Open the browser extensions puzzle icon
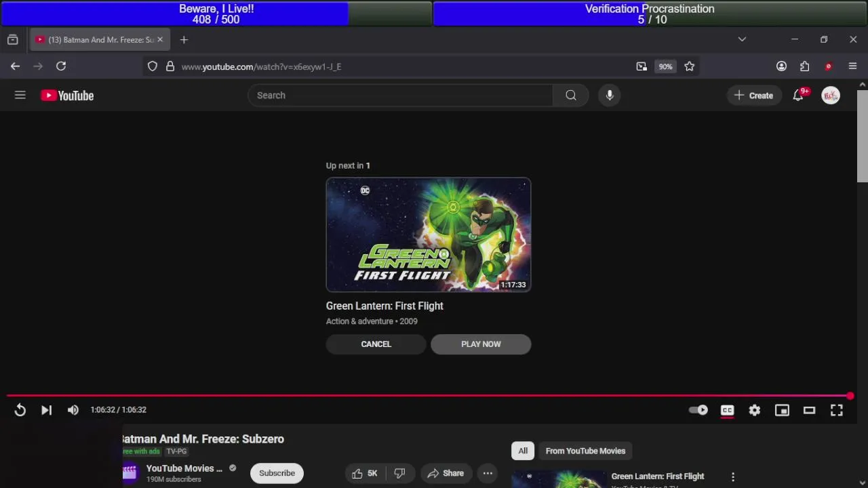The image size is (868, 488). (x=805, y=66)
